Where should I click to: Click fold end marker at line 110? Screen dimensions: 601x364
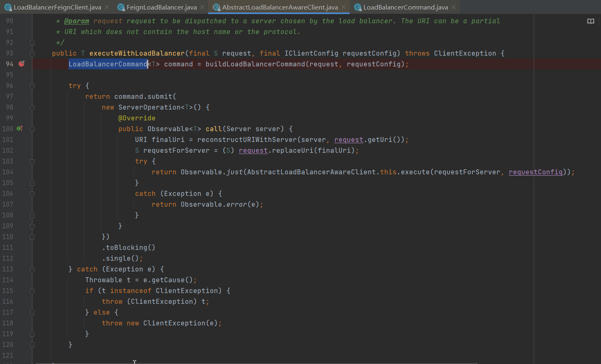32,237
